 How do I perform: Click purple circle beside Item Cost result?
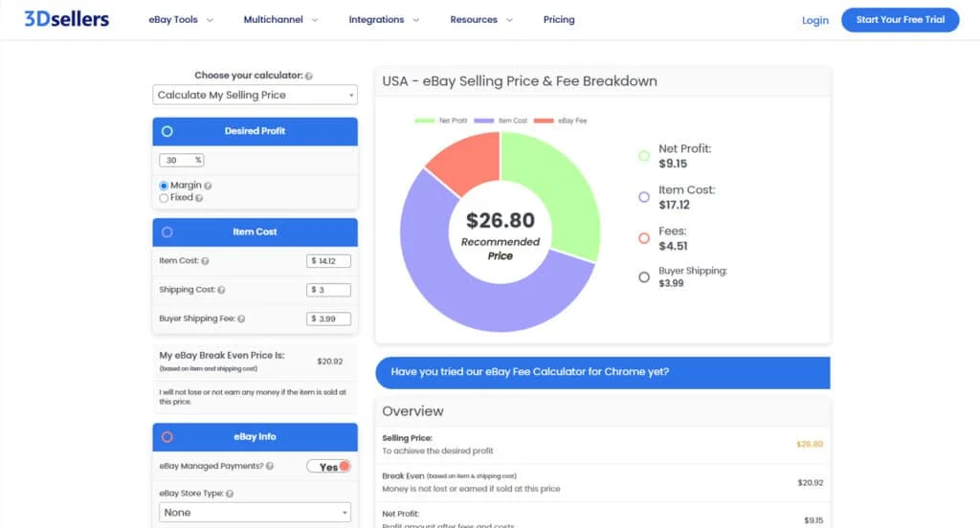[644, 197]
